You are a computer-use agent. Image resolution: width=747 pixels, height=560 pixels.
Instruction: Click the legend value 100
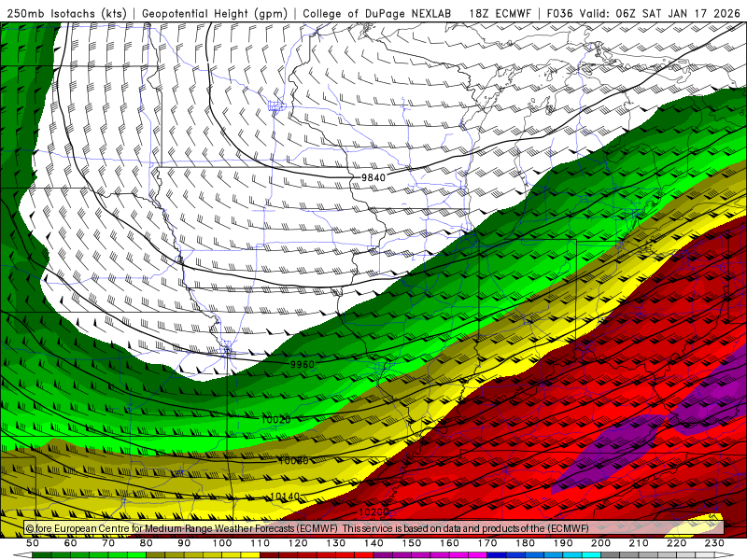[222, 543]
